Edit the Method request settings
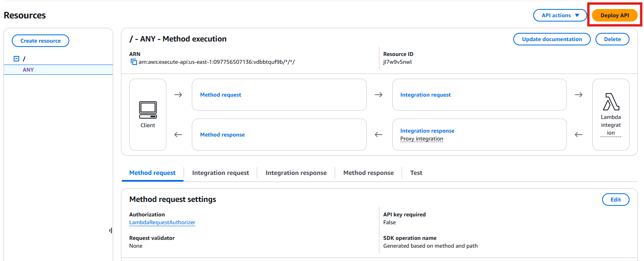Viewport: 644px width, 261px height. [x=615, y=200]
